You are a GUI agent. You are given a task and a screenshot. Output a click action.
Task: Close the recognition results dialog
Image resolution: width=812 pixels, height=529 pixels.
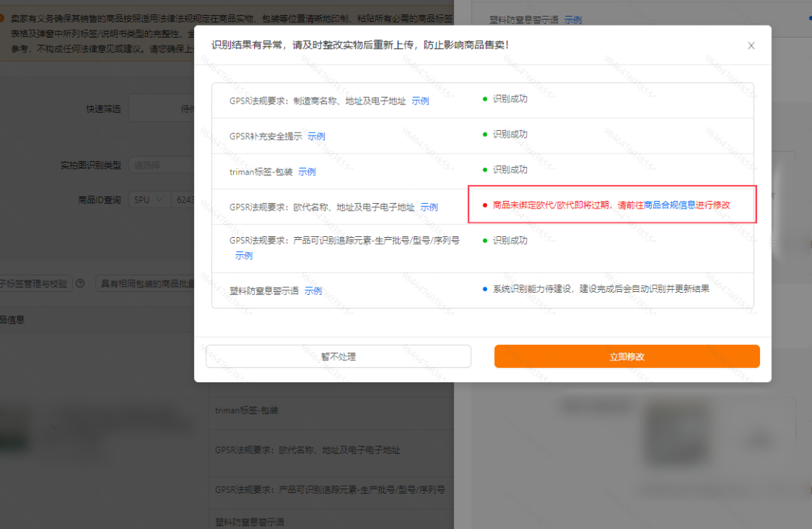750,45
